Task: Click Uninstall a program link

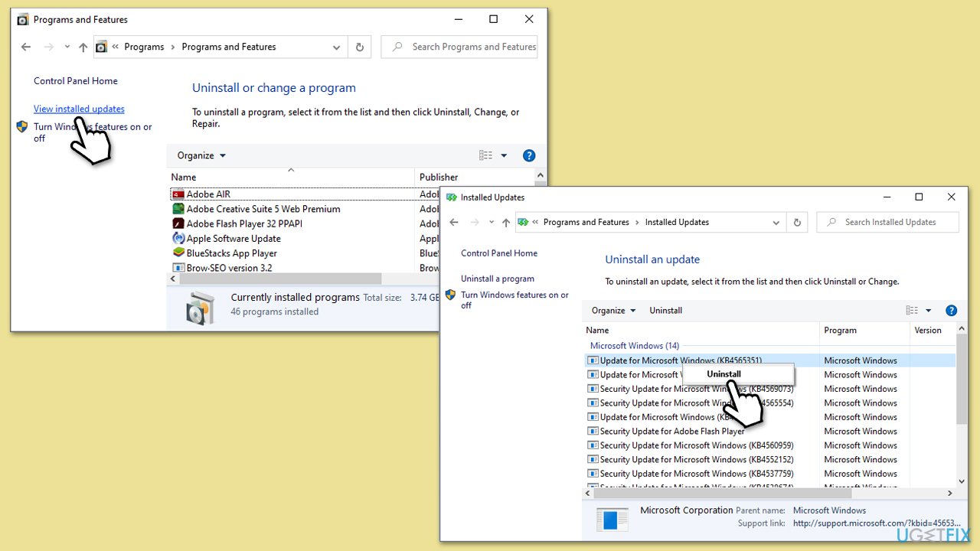Action: [x=498, y=279]
